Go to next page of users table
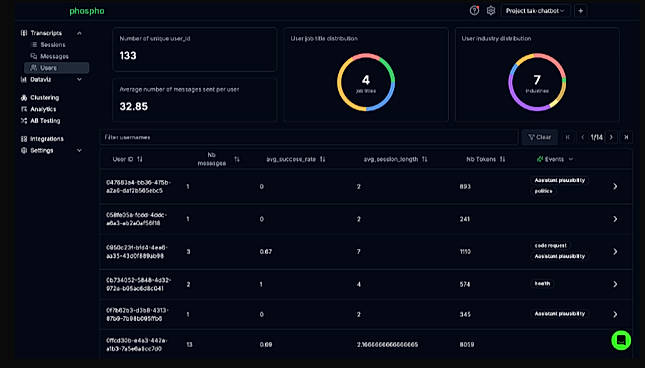 coord(611,137)
